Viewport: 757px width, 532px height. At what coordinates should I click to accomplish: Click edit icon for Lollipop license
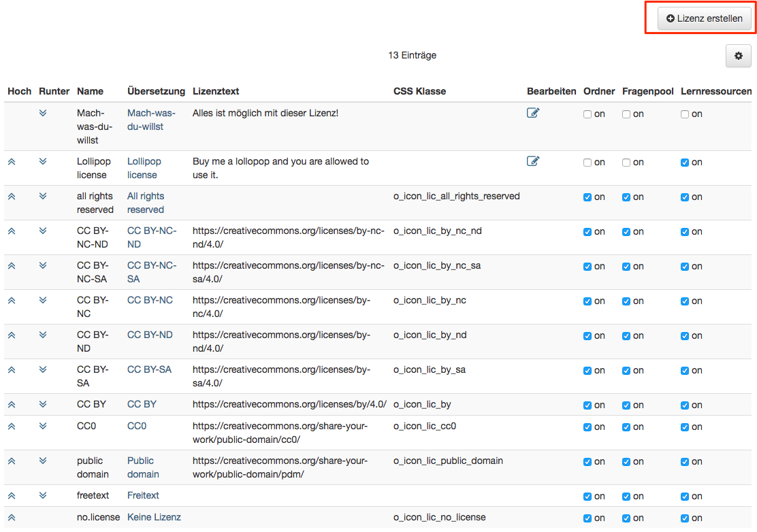tap(533, 161)
